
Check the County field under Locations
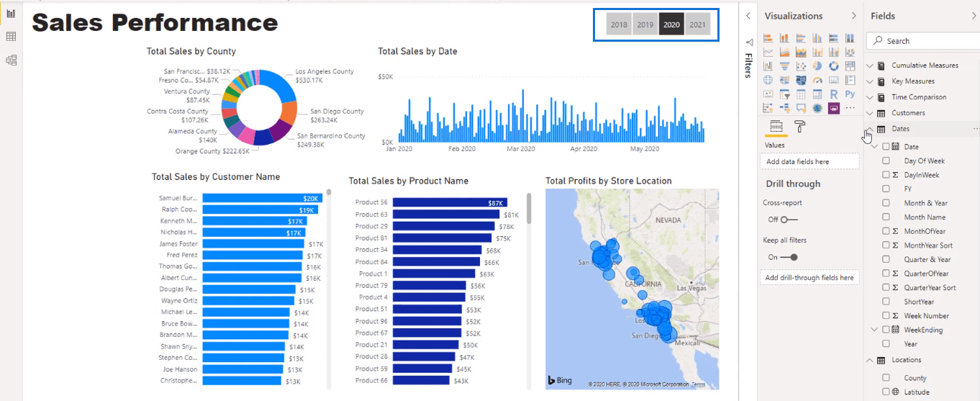click(886, 378)
